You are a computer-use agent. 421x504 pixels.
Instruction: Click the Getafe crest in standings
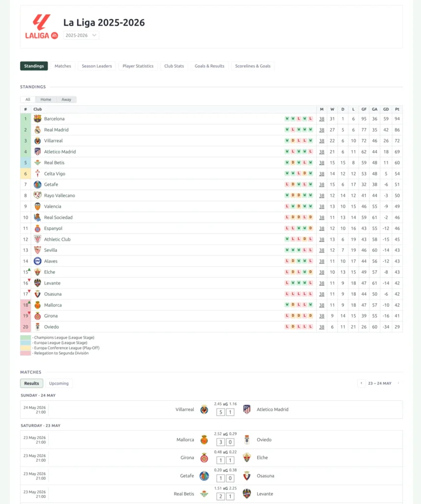37,185
